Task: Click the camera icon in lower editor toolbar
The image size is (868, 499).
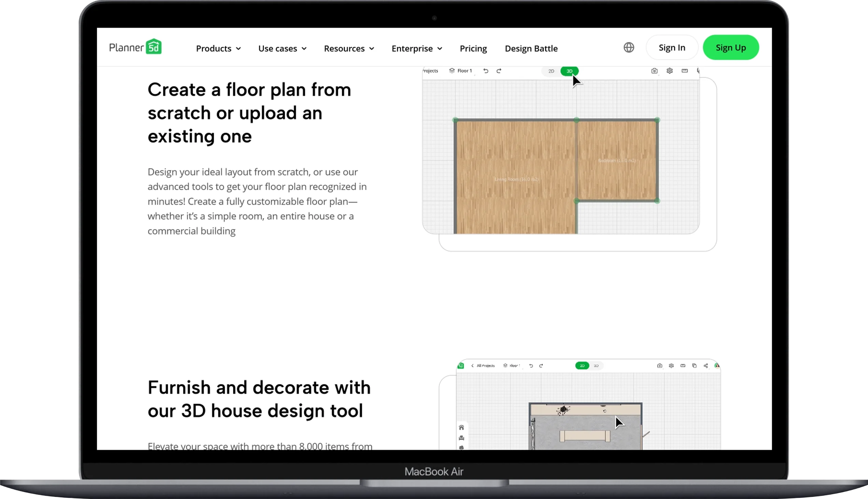Action: pos(660,366)
